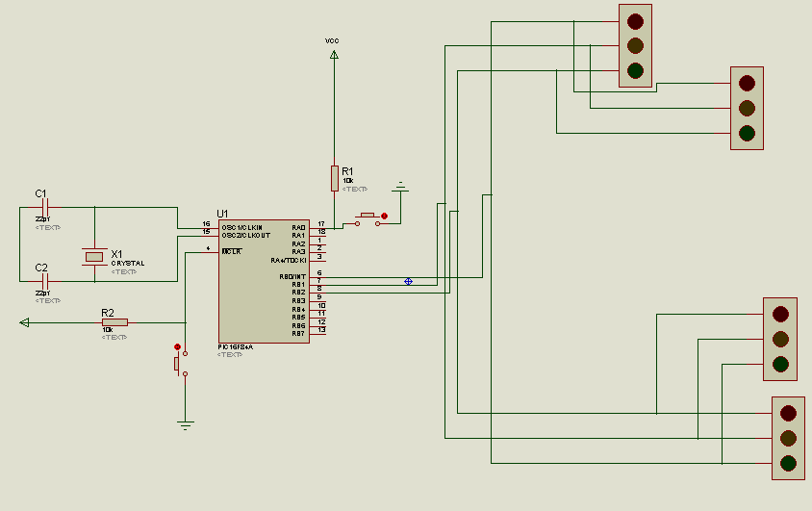
Task: Select the C1 capacitor symbol
Action: pos(45,207)
